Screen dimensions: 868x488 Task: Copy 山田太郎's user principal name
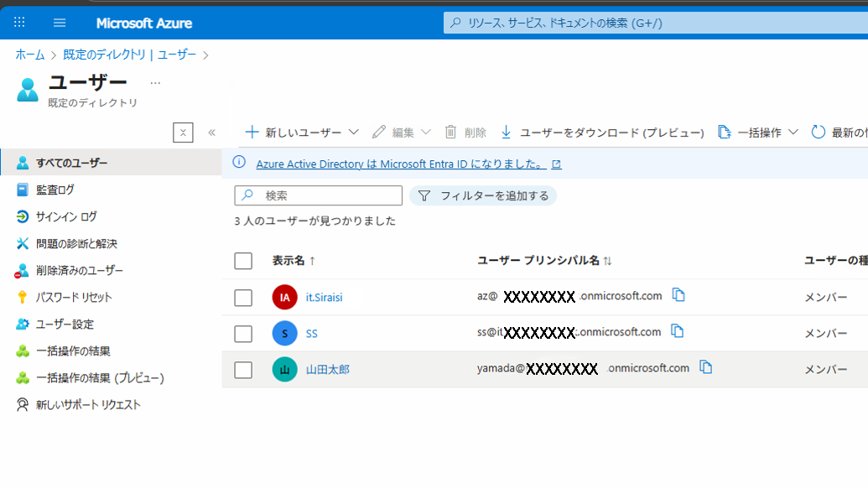705,366
